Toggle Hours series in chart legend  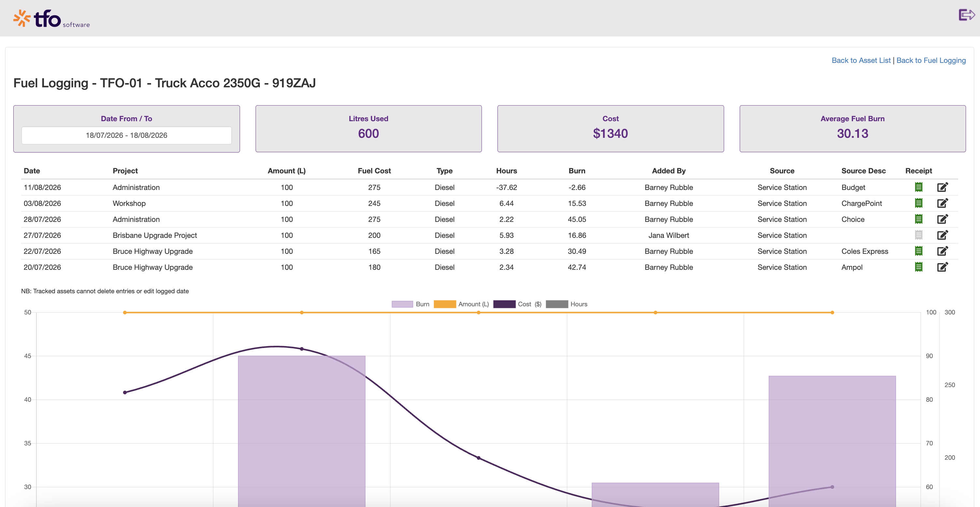point(567,304)
